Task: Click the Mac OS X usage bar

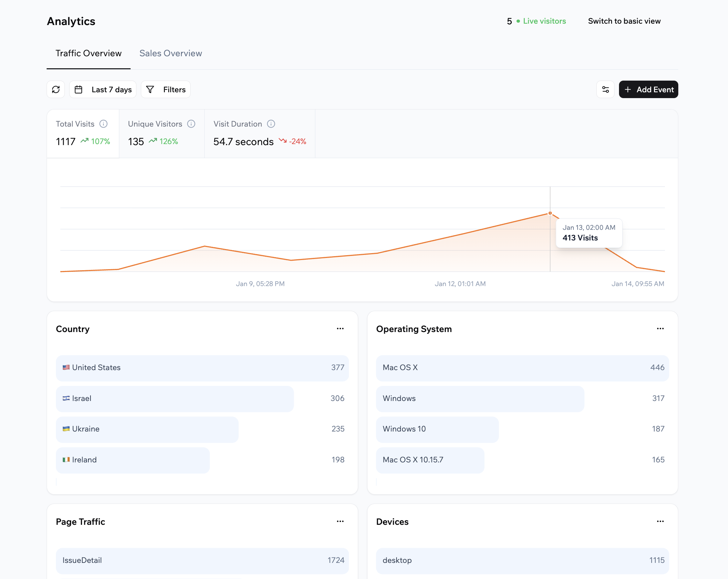Action: coord(521,368)
